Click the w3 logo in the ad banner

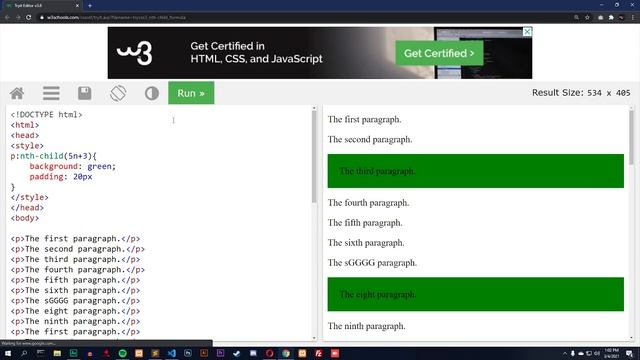(x=134, y=53)
